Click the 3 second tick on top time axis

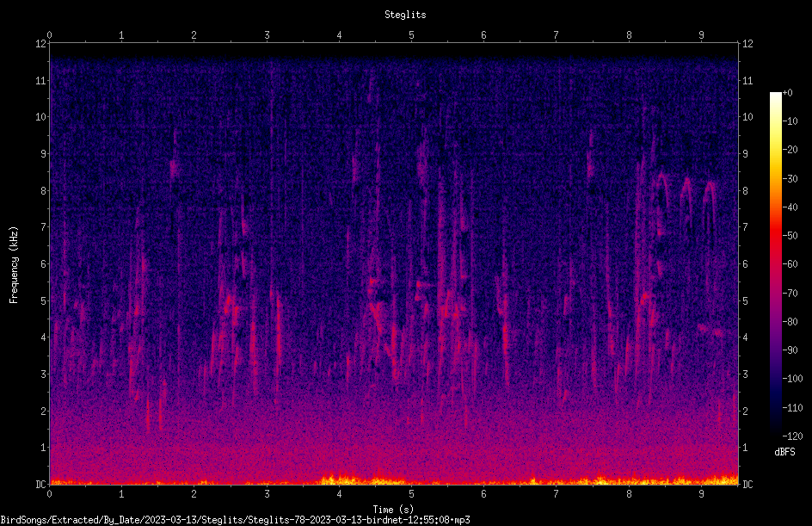(x=267, y=35)
